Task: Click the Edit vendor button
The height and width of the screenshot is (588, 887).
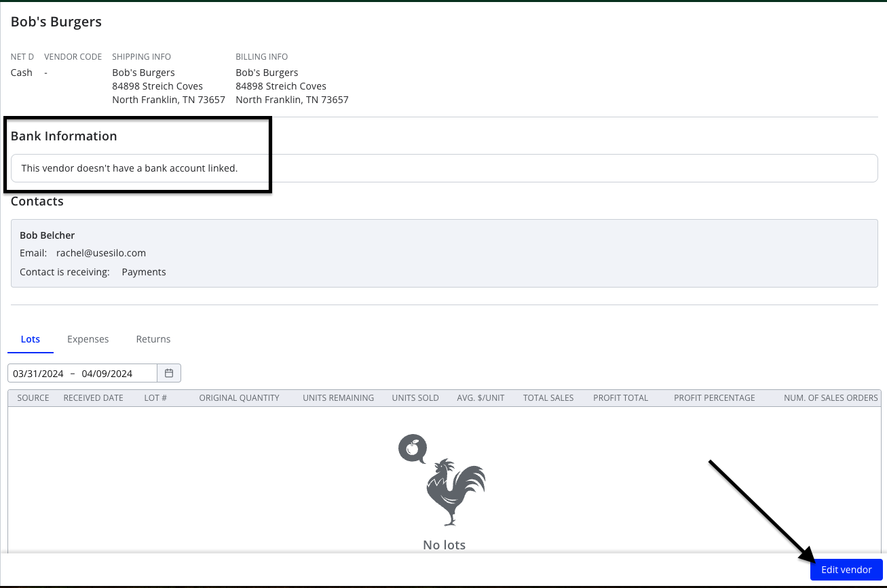Action: pyautogui.click(x=846, y=570)
